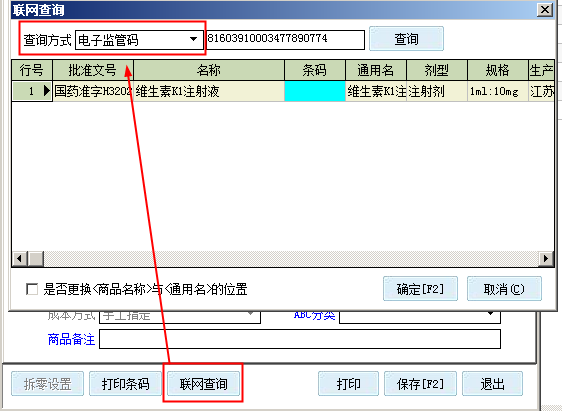Sort by the 行号 column header
562x411 pixels.
32,70
